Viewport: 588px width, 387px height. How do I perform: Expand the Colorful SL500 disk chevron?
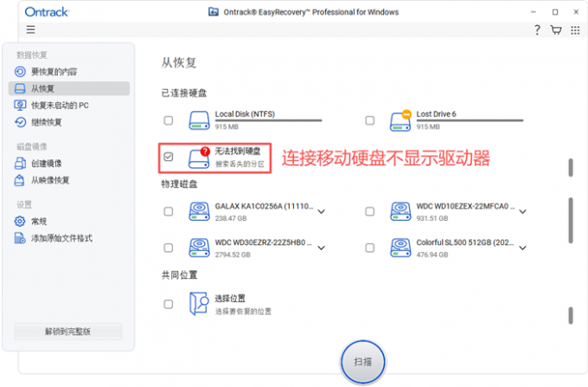523,248
